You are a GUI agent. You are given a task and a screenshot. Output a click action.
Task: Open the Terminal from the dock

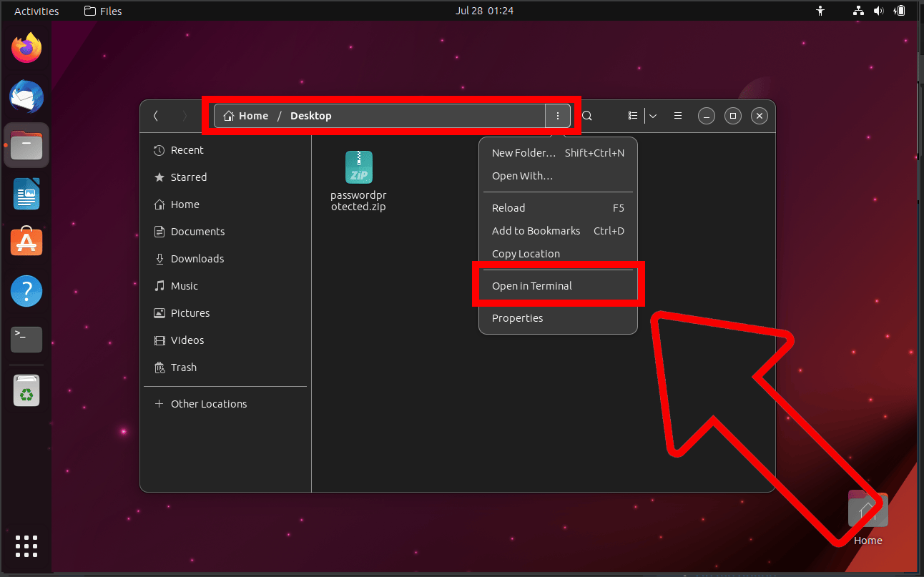click(26, 339)
